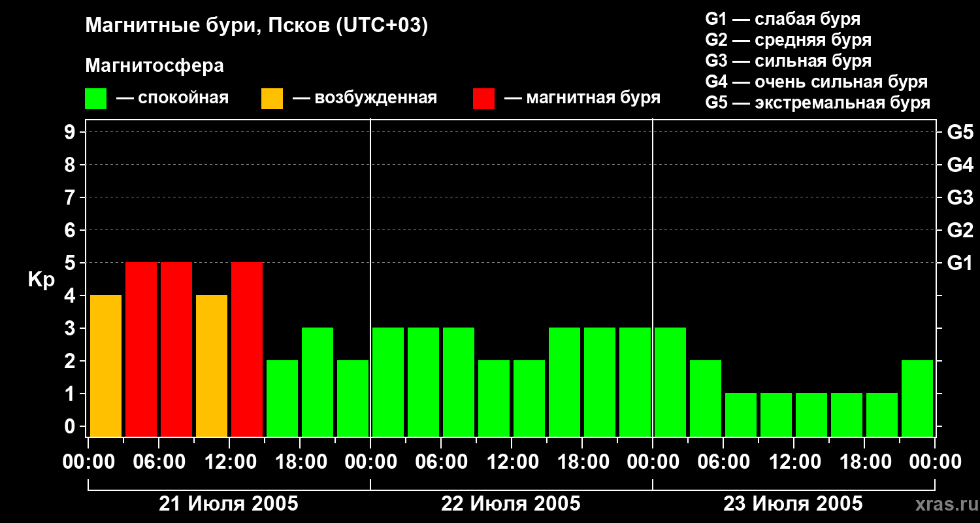Click the green Kp 2 bar for 21:00–00:00, 21 Июля
The width and height of the screenshot is (980, 523).
[x=353, y=398]
